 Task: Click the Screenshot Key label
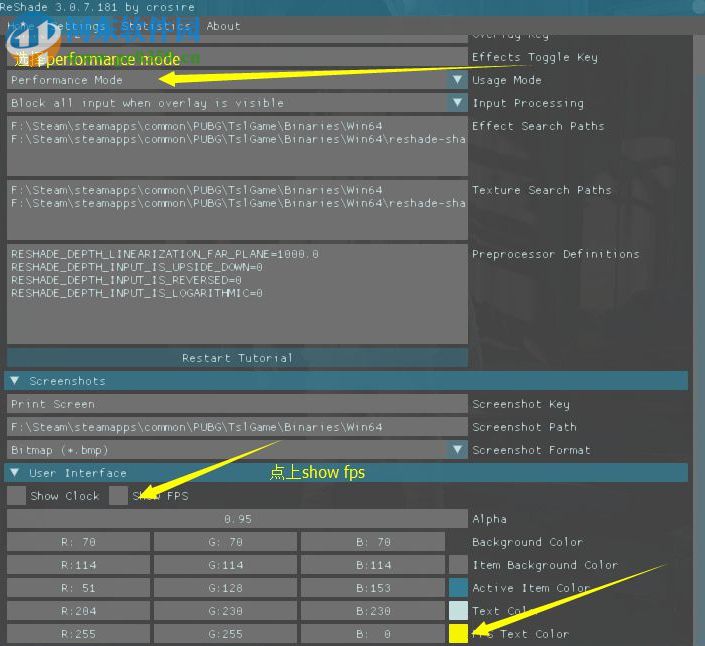click(521, 404)
